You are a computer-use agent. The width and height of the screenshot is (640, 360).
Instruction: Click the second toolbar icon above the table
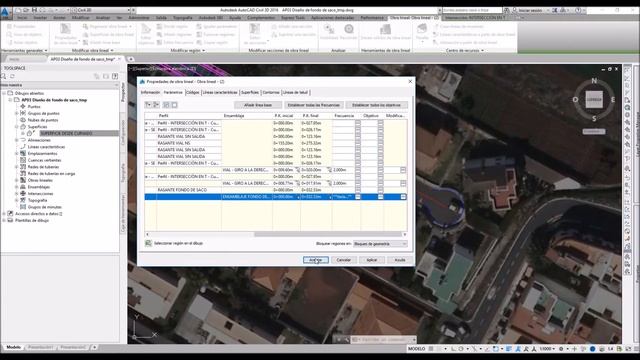[156, 105]
